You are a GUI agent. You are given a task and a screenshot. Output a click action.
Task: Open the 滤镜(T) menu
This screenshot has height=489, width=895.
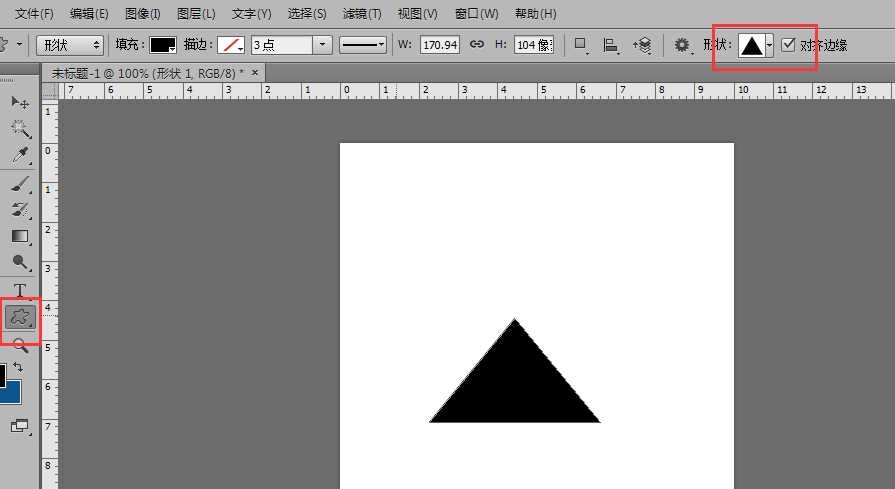(x=361, y=14)
